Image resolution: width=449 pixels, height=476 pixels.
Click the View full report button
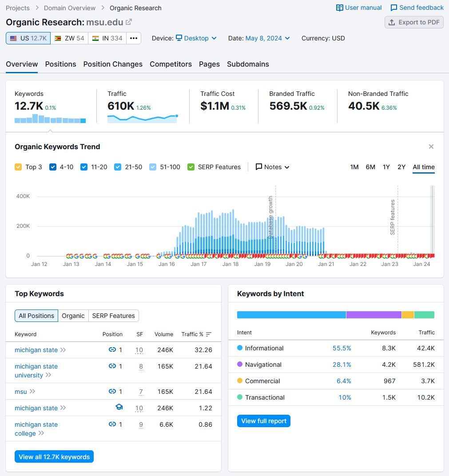click(x=264, y=421)
